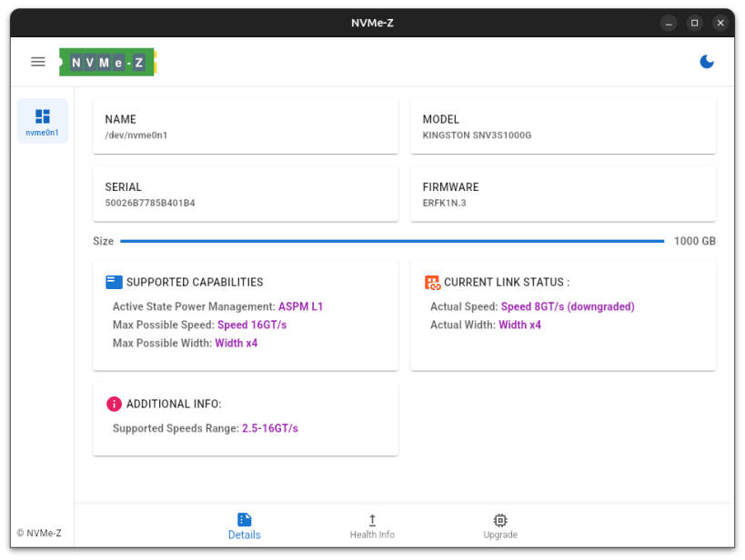Click Speed 8GT/s (downgraded) value
Image resolution: width=745 pixels, height=560 pixels.
coord(568,307)
